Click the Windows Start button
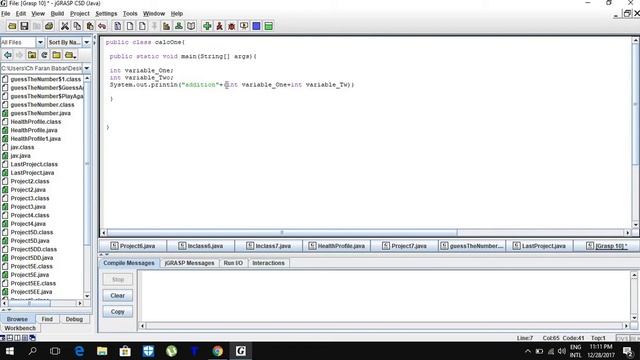Viewport: 640px width, 360px height. tap(9, 351)
